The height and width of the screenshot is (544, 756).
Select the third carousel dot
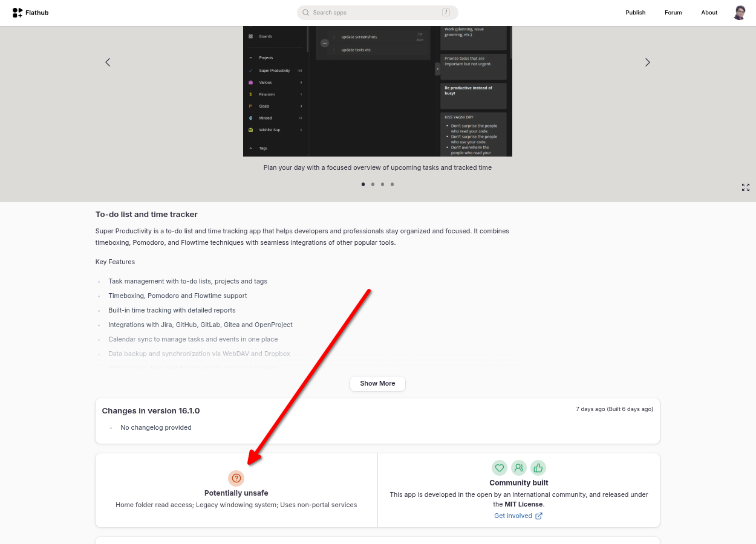pyautogui.click(x=382, y=184)
